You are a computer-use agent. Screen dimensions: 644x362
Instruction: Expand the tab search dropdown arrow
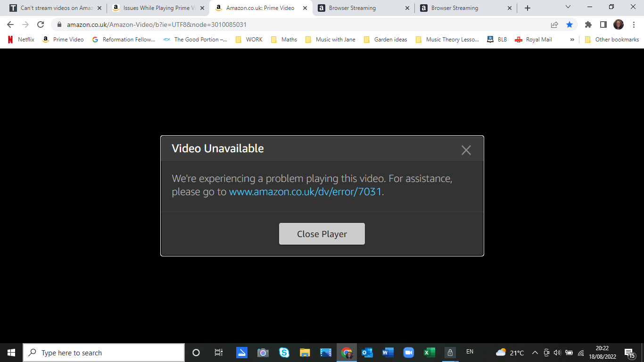(568, 8)
